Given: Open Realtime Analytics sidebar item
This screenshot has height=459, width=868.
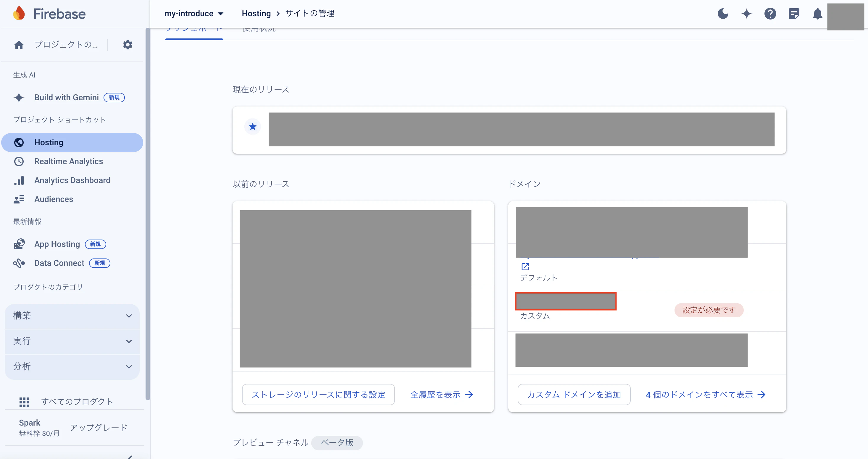Looking at the screenshot, I should (x=68, y=161).
